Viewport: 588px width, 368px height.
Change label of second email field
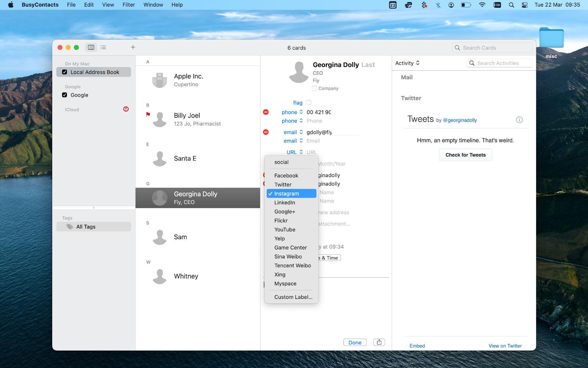pyautogui.click(x=293, y=141)
